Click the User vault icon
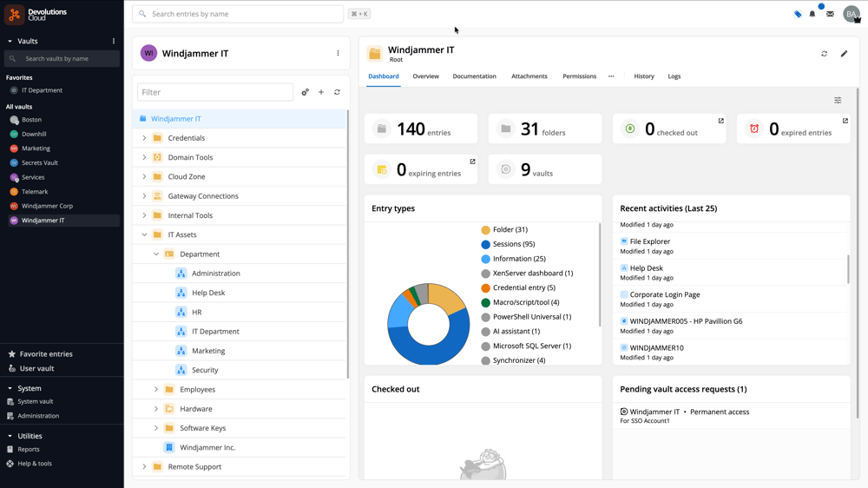 (11, 368)
